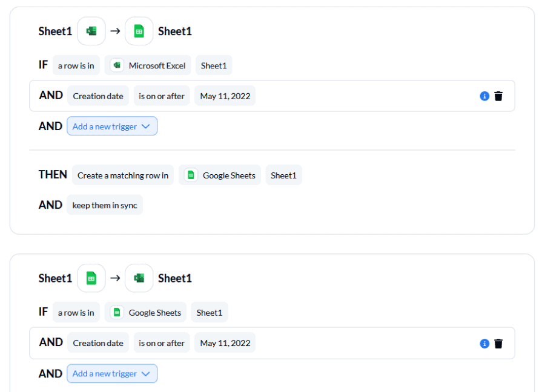Click the Google Sheets icon in the THEN action row

pyautogui.click(x=191, y=175)
